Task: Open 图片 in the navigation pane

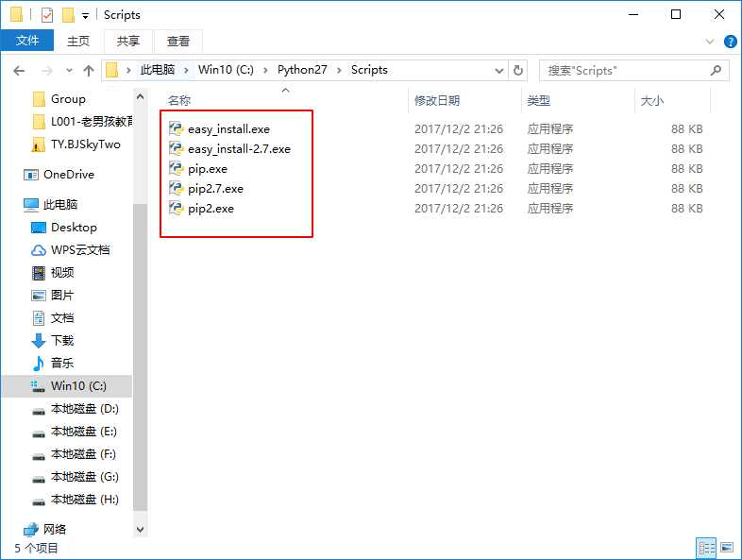Action: point(53,296)
